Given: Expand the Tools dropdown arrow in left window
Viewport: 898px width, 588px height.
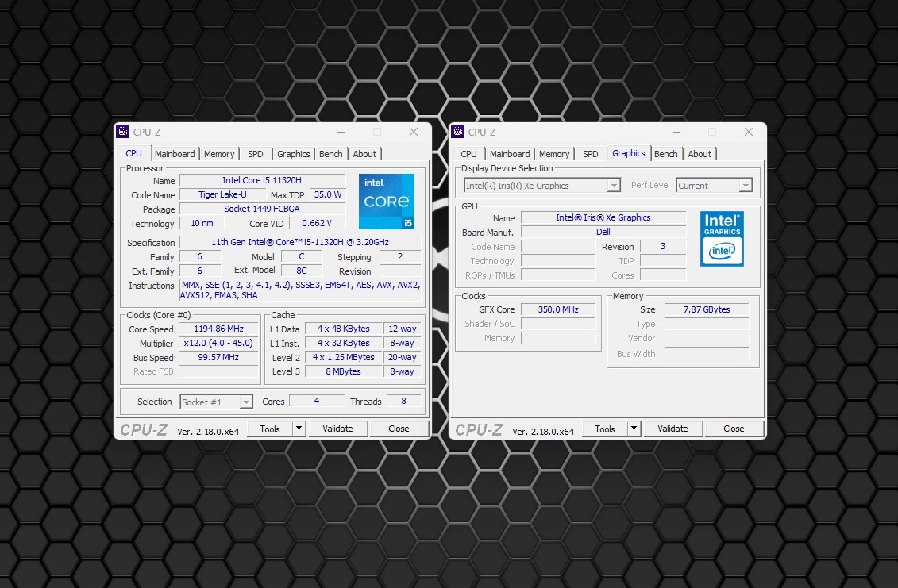Looking at the screenshot, I should coord(299,429).
